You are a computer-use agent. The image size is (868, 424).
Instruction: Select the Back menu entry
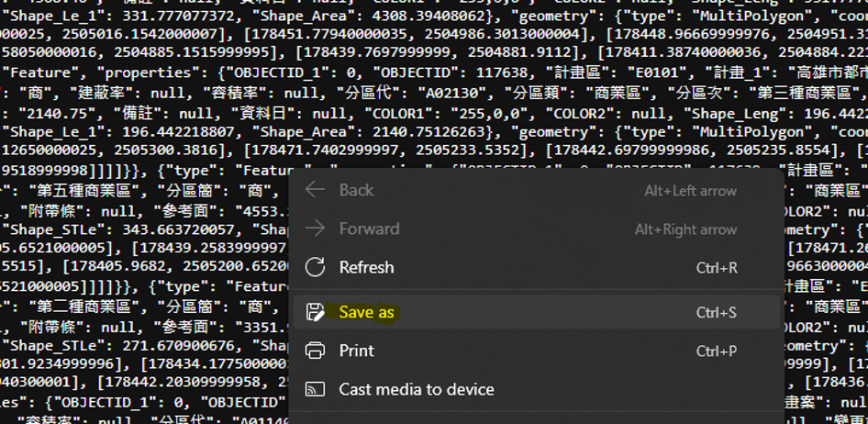(x=356, y=190)
